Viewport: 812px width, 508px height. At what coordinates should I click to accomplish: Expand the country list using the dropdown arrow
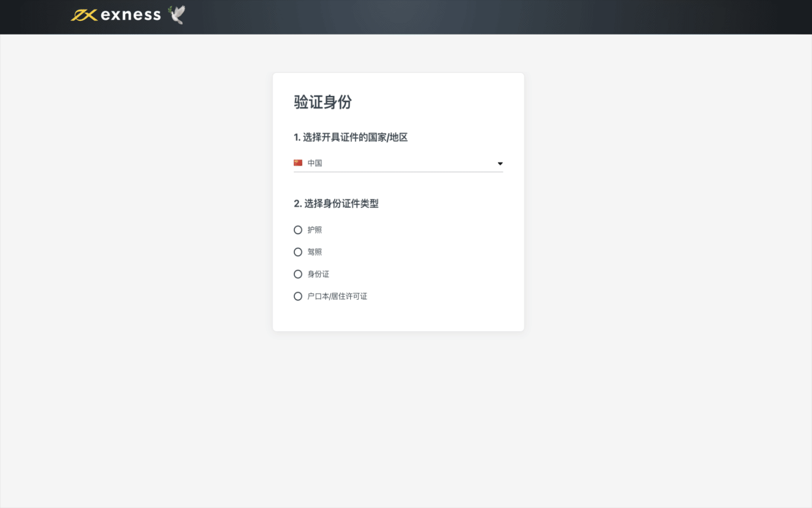click(x=500, y=164)
